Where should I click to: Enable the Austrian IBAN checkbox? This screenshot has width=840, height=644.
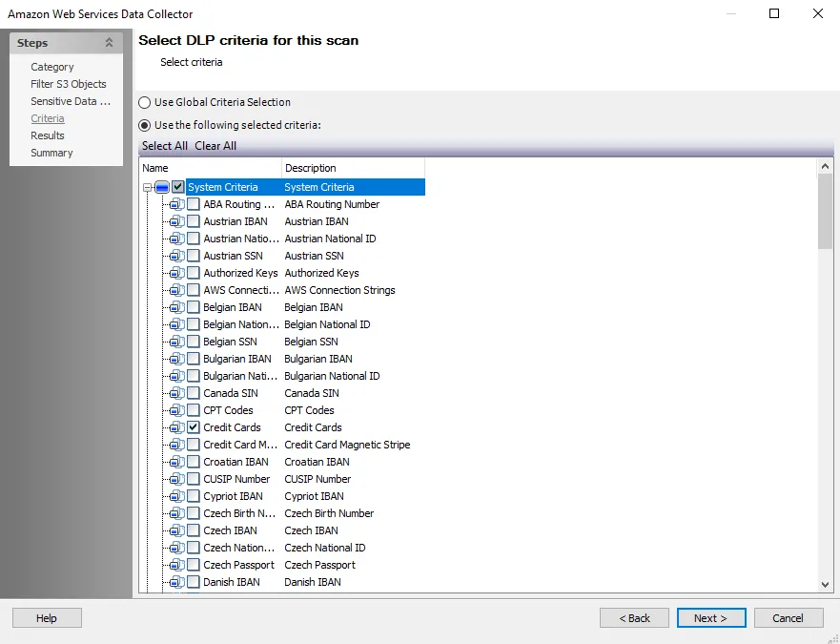coord(194,221)
